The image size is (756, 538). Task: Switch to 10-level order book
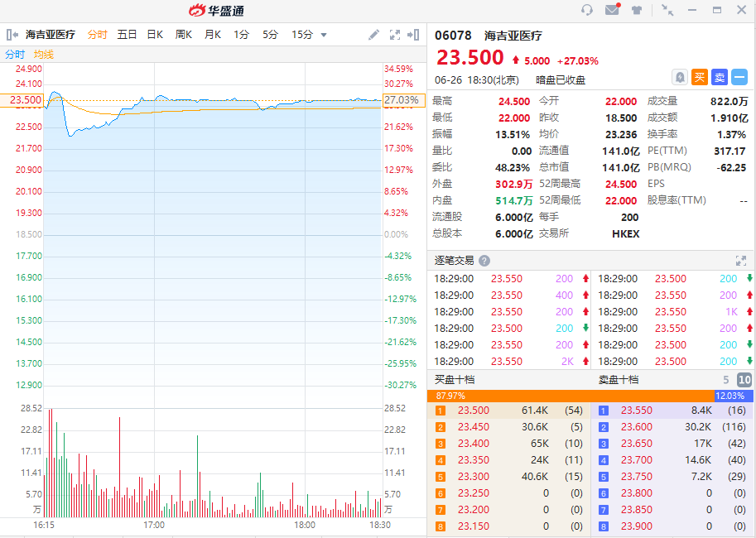(x=744, y=380)
